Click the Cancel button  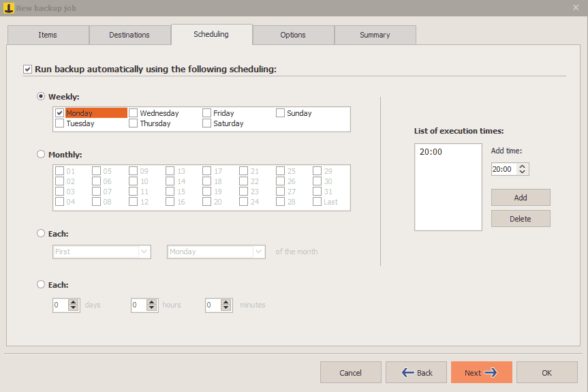click(351, 372)
